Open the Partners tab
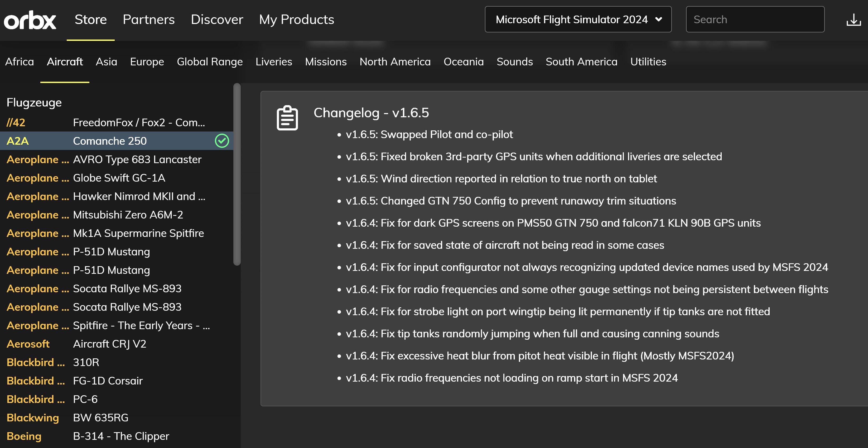 point(149,20)
